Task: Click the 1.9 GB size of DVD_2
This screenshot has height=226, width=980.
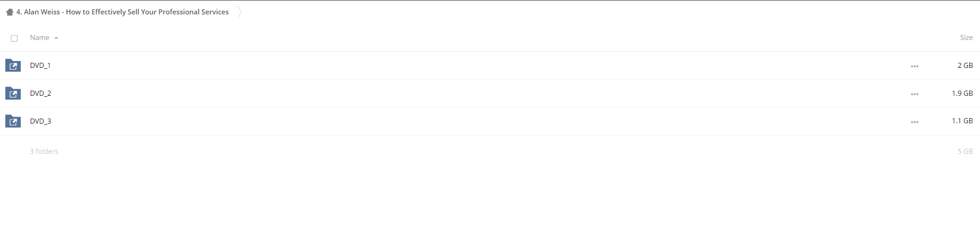Action: point(962,93)
